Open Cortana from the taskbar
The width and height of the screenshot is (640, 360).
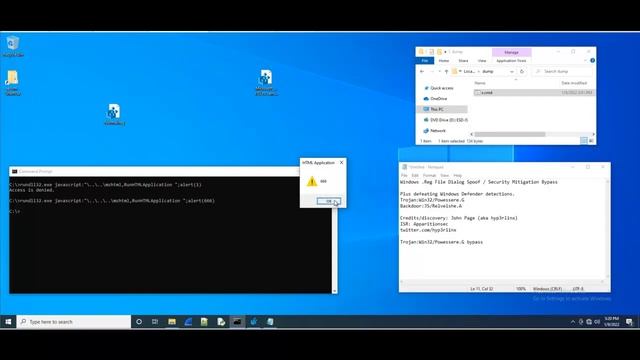click(139, 322)
